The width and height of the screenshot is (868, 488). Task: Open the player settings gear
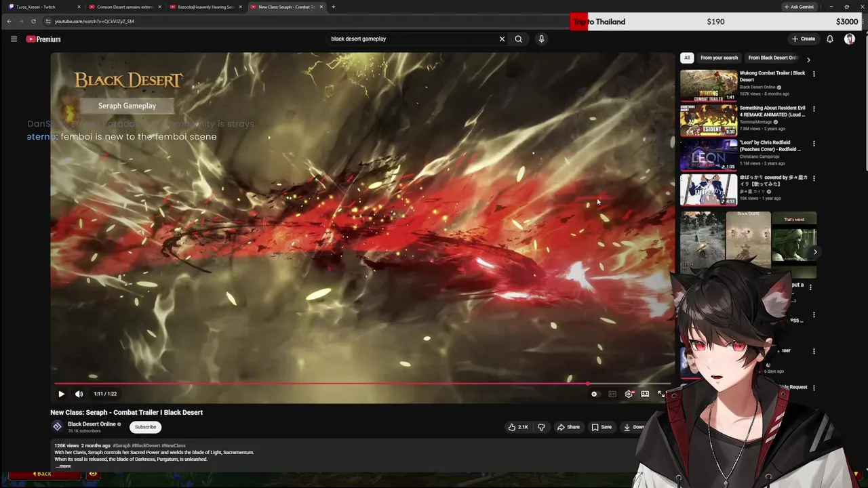point(629,394)
